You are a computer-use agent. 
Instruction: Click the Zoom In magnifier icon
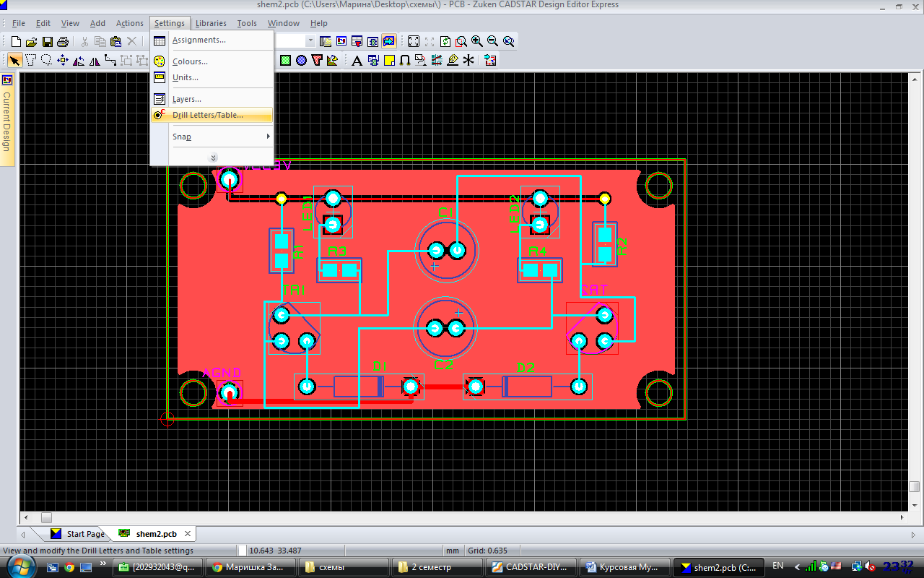[477, 42]
